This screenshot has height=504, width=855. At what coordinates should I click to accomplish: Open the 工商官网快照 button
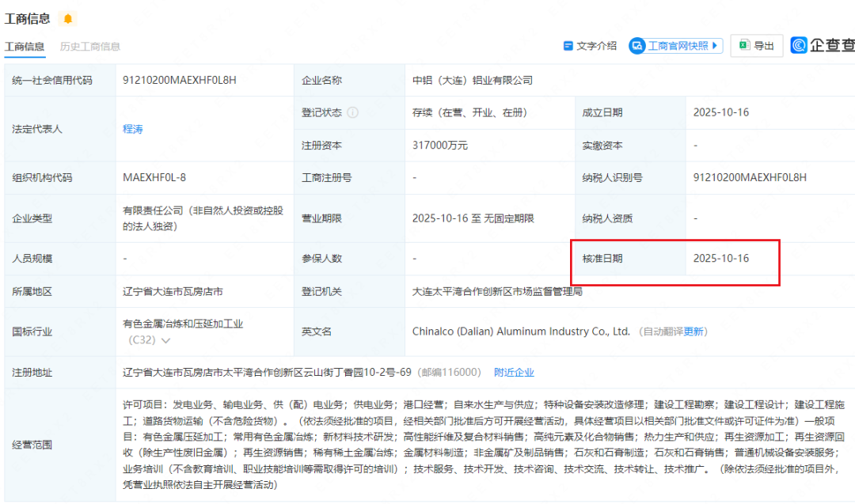tap(675, 46)
